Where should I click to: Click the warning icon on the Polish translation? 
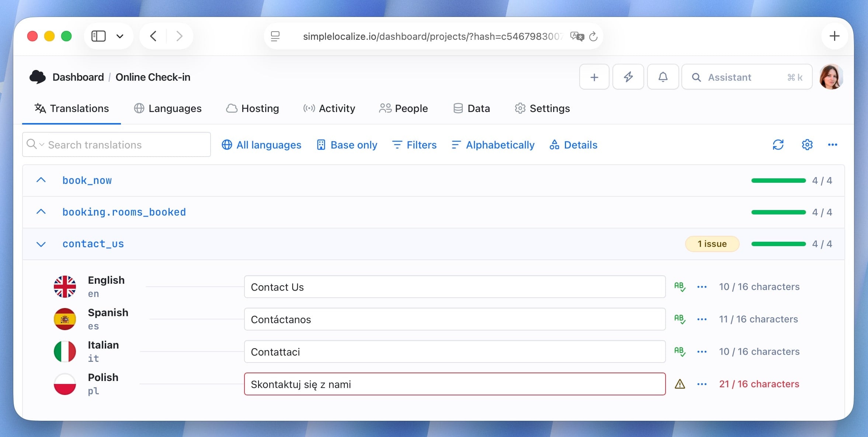[680, 384]
